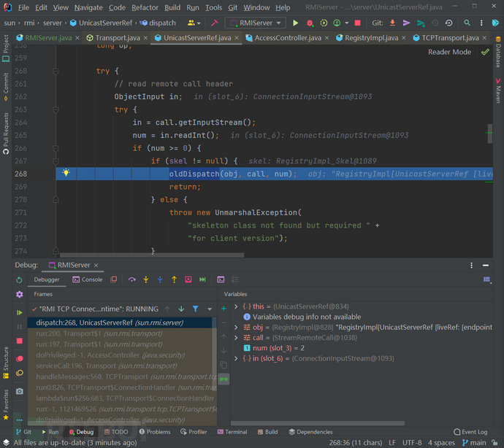Viewport: 504px width, 448px height.
Task: Click the editor vertical scrollbar thumb
Action: click(x=490, y=134)
